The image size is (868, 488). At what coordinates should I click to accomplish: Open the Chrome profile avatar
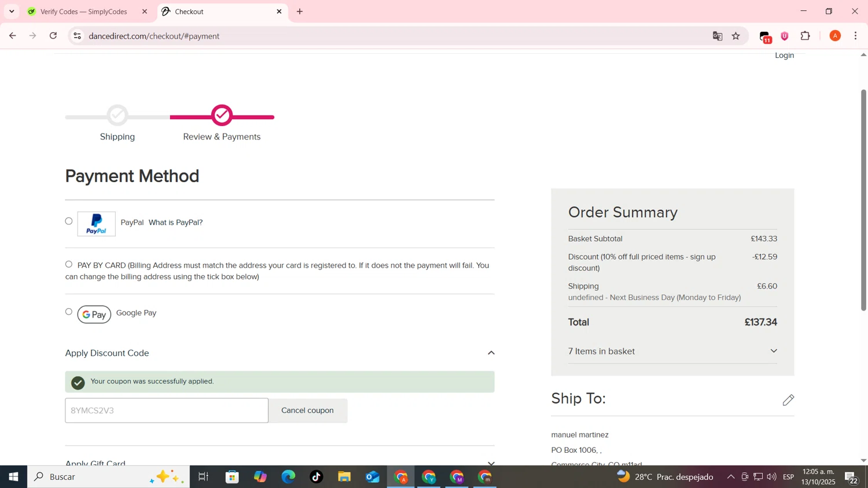(835, 36)
